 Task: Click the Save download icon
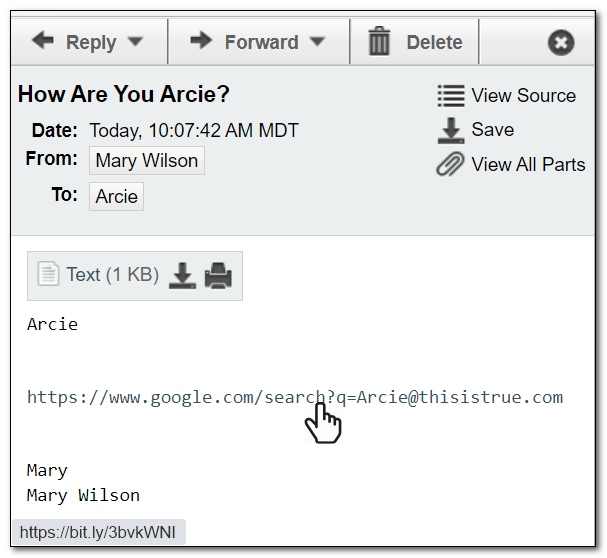[x=451, y=130]
